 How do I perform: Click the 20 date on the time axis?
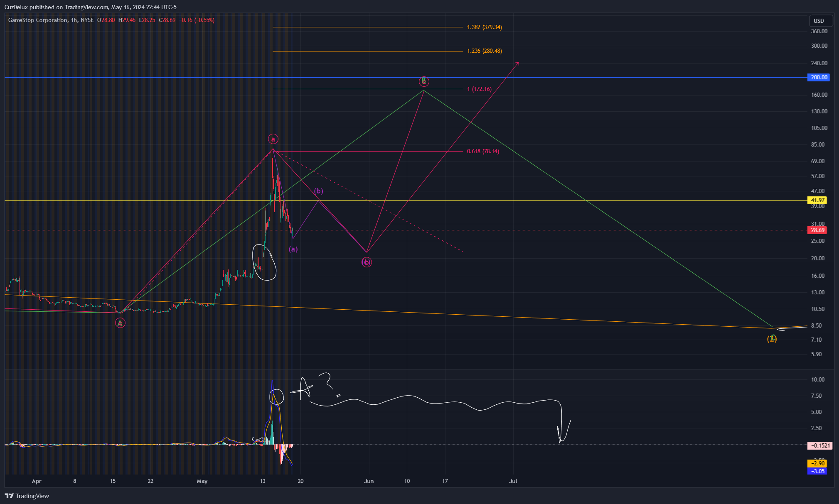click(300, 481)
